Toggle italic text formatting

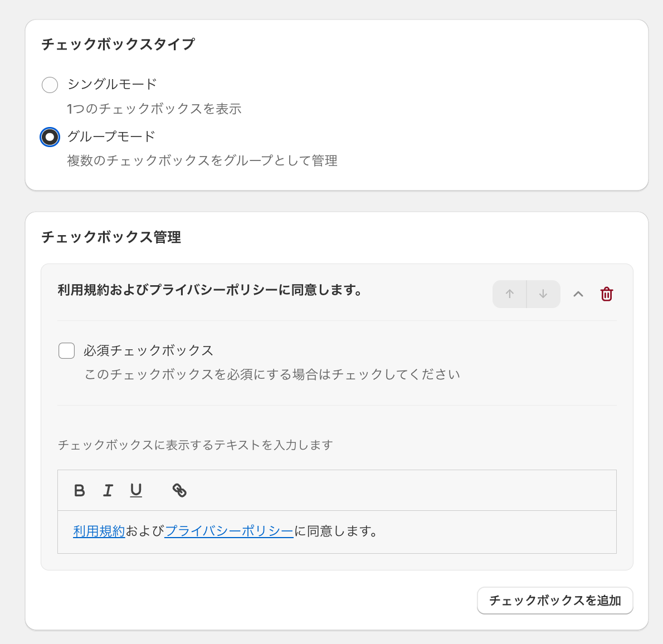coord(108,490)
